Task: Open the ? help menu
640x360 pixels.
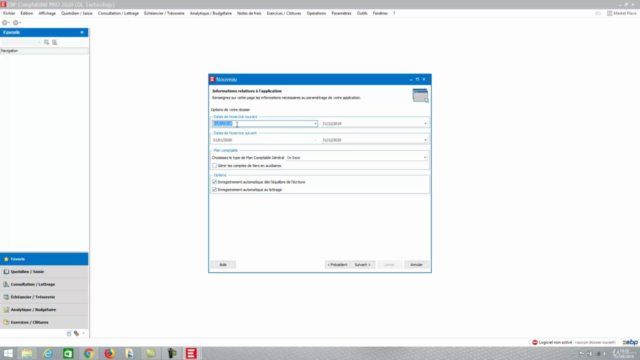Action: click(x=394, y=13)
